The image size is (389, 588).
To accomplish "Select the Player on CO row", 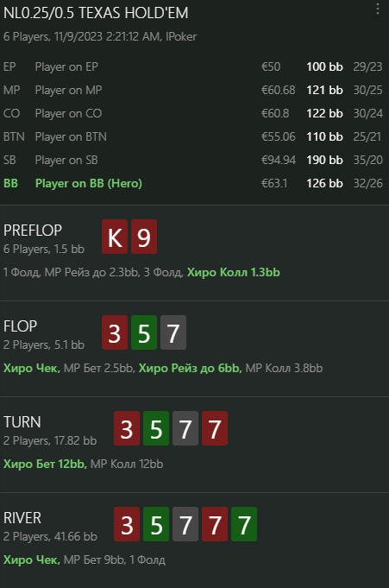I will [193, 113].
